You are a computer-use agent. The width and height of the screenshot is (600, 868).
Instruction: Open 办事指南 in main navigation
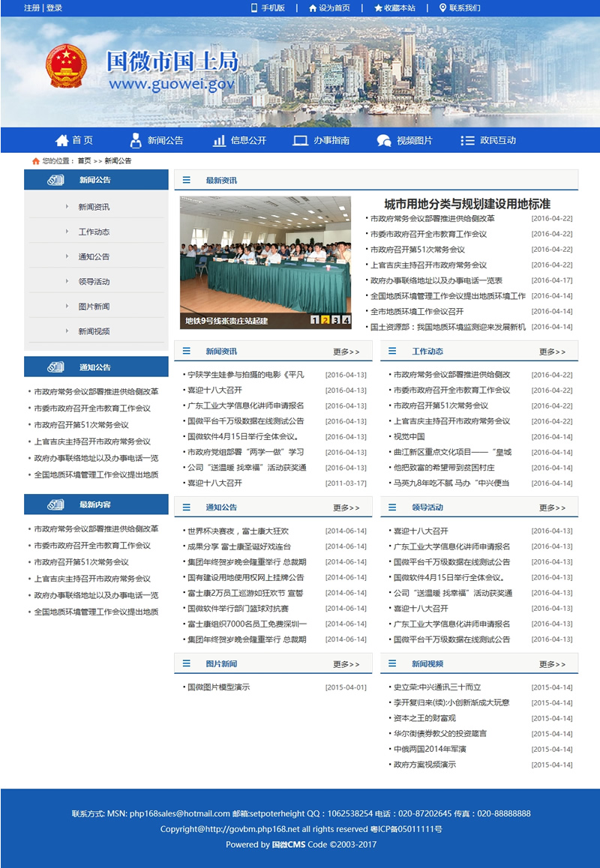click(331, 141)
